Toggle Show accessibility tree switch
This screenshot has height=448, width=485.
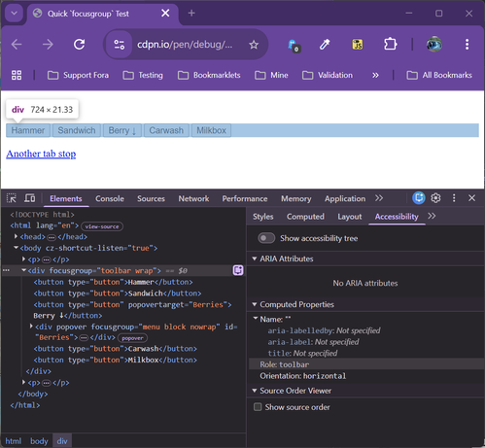tap(266, 238)
